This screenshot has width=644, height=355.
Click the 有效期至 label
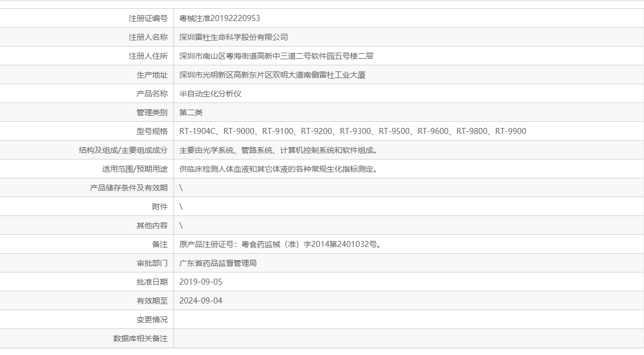coord(152,301)
